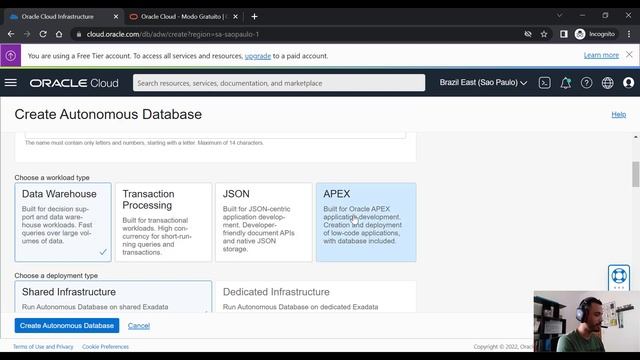Click the 'Choose a deployment type' label

56,276
